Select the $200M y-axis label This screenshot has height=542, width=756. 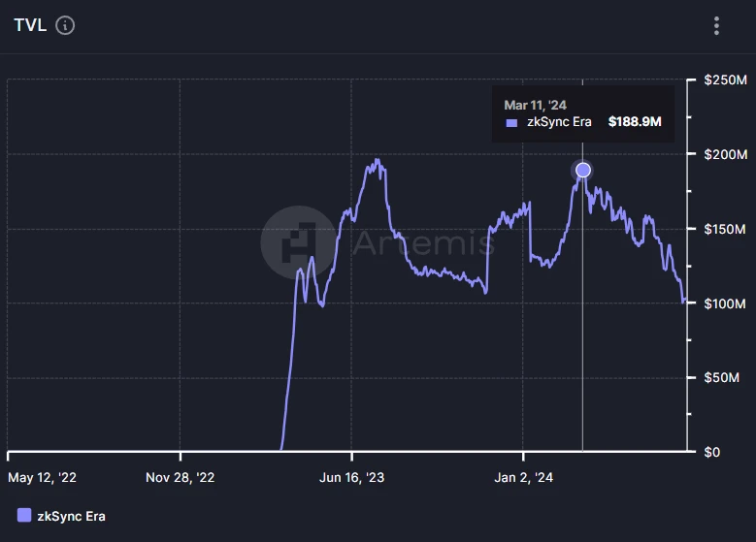724,154
